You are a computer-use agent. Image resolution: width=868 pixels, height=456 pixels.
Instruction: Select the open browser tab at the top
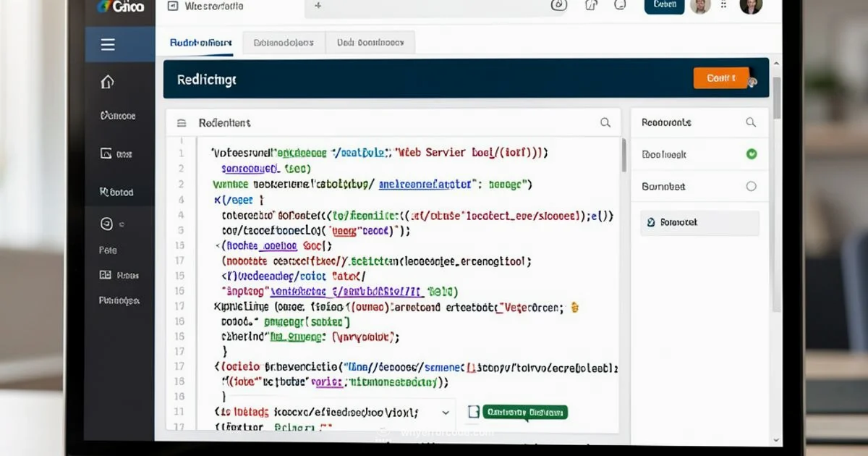(x=210, y=6)
